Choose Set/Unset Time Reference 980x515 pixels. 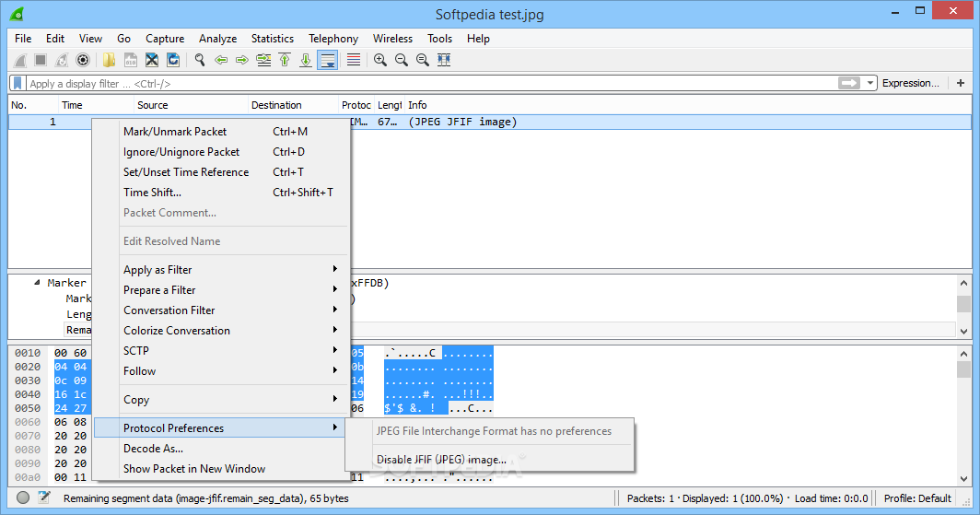[x=220, y=172]
